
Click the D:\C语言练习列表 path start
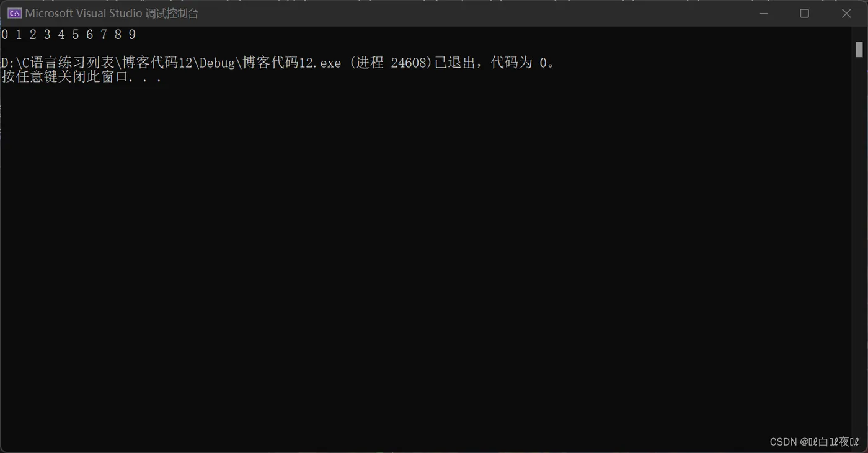click(58, 63)
